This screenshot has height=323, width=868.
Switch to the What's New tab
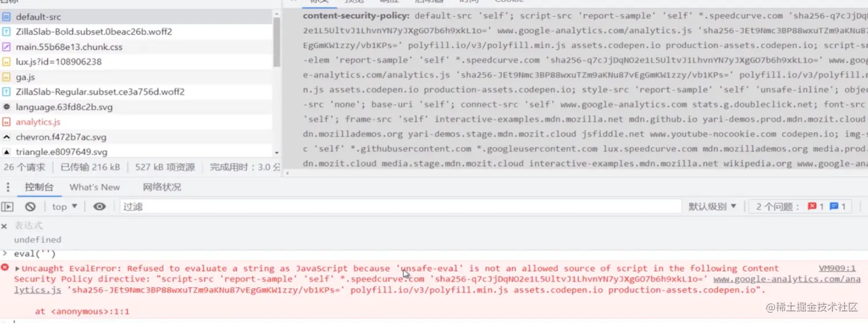[x=95, y=187]
